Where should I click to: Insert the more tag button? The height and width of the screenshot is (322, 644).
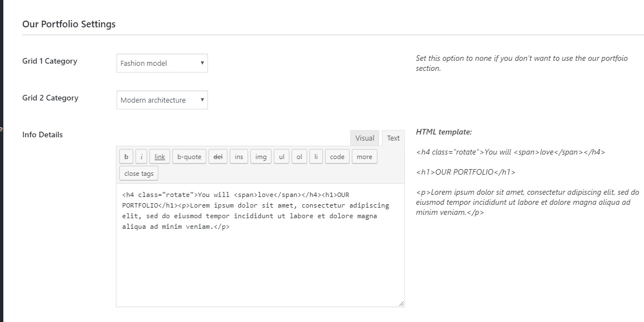[x=364, y=157]
